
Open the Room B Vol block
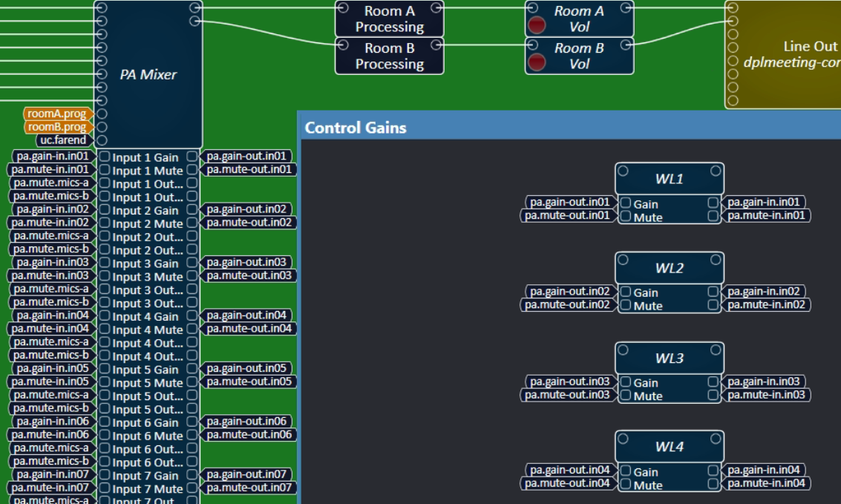point(586,56)
